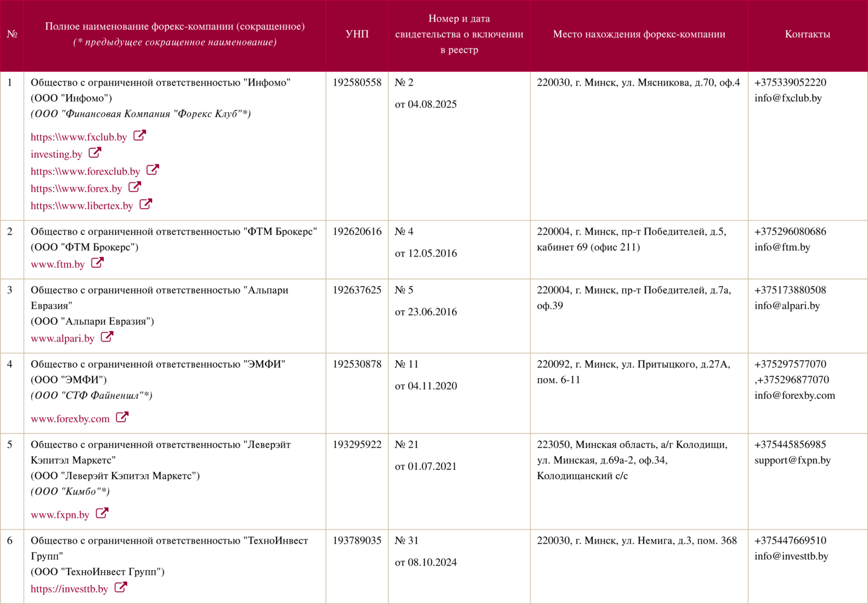Click the short name (ООО "Альпари Евразия")
This screenshot has height=604, width=868.
click(x=92, y=321)
